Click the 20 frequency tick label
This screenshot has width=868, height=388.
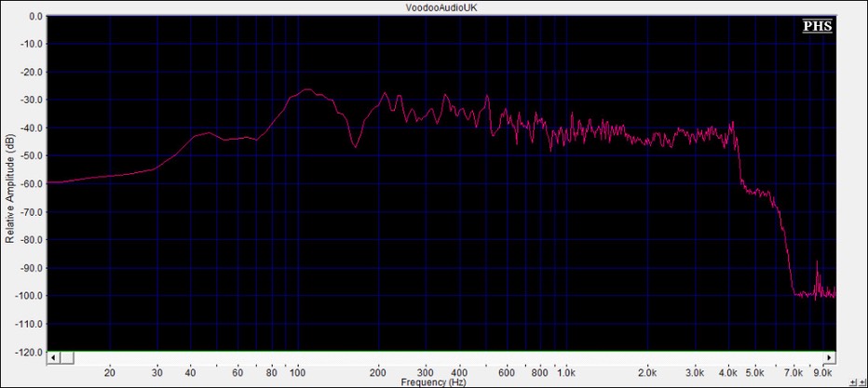point(110,373)
